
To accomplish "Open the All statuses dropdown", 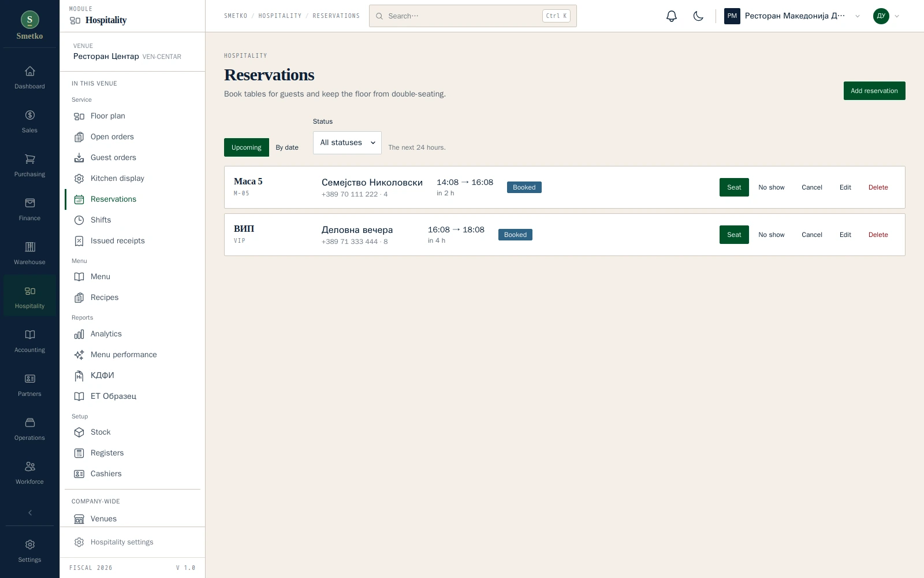I will click(x=347, y=143).
